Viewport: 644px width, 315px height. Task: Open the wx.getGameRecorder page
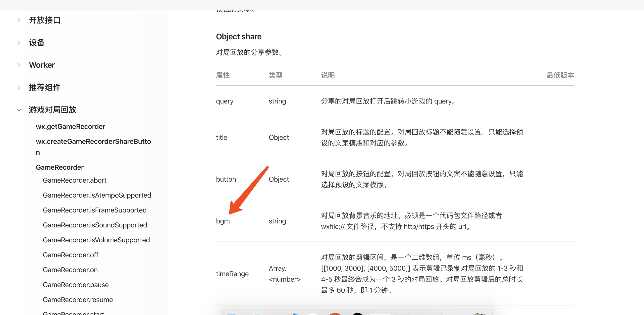tap(70, 126)
